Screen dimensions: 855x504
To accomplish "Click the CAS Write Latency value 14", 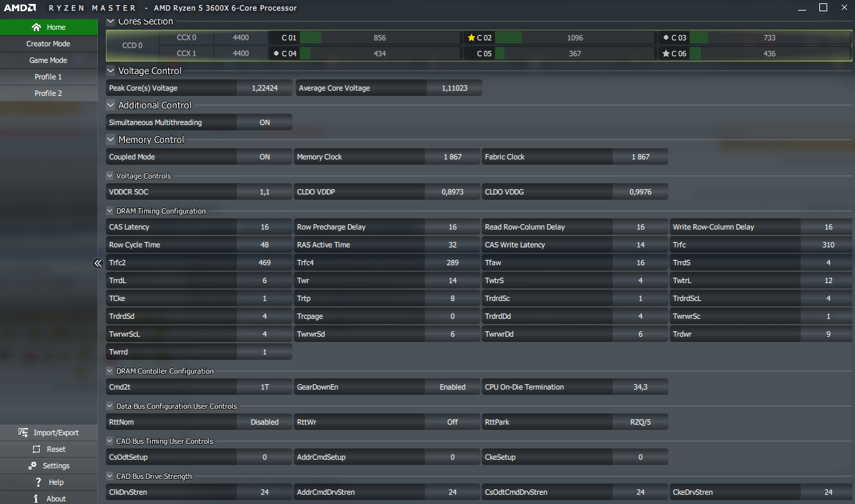I will click(641, 245).
